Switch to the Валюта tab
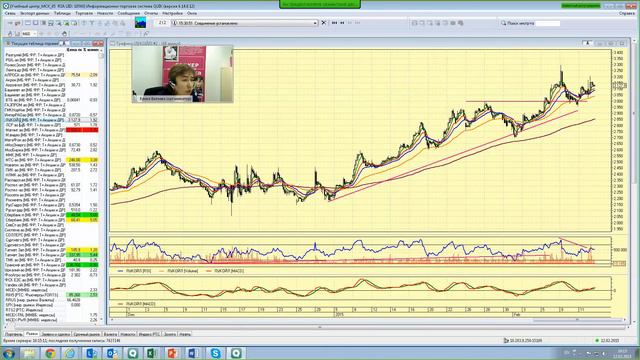This screenshot has width=640, height=360. coord(110,334)
